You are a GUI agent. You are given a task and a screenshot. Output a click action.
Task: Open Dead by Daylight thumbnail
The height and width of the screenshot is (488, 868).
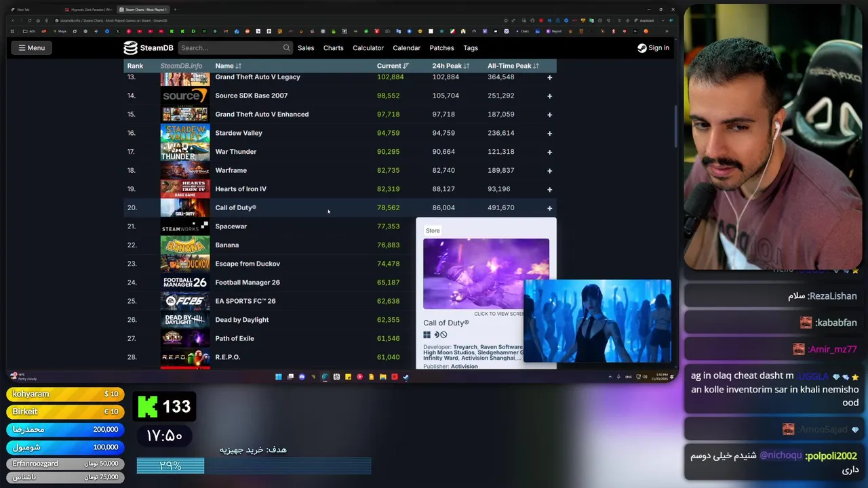(185, 319)
